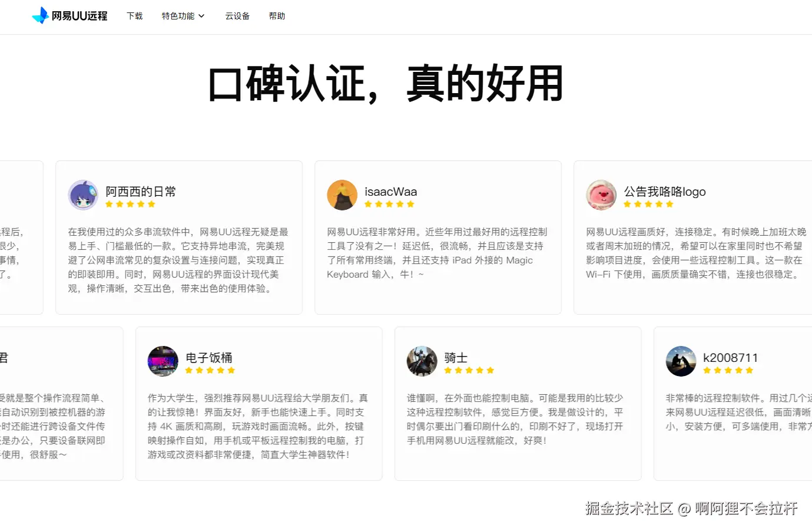This screenshot has width=812, height=531.
Task: Select the username isaacWaa
Action: [391, 192]
